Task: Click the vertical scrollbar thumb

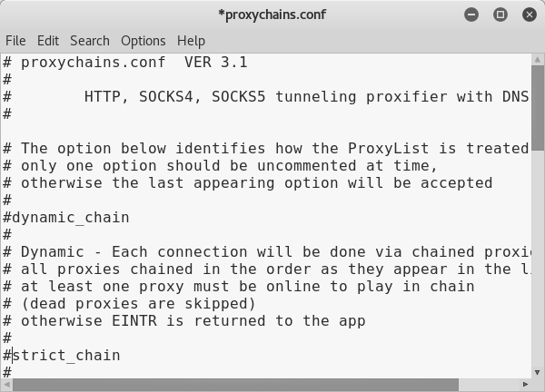Action: point(538,108)
